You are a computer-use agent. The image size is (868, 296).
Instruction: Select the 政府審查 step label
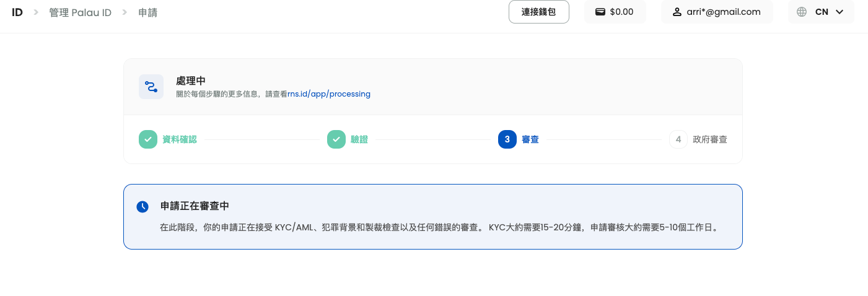[x=710, y=139]
